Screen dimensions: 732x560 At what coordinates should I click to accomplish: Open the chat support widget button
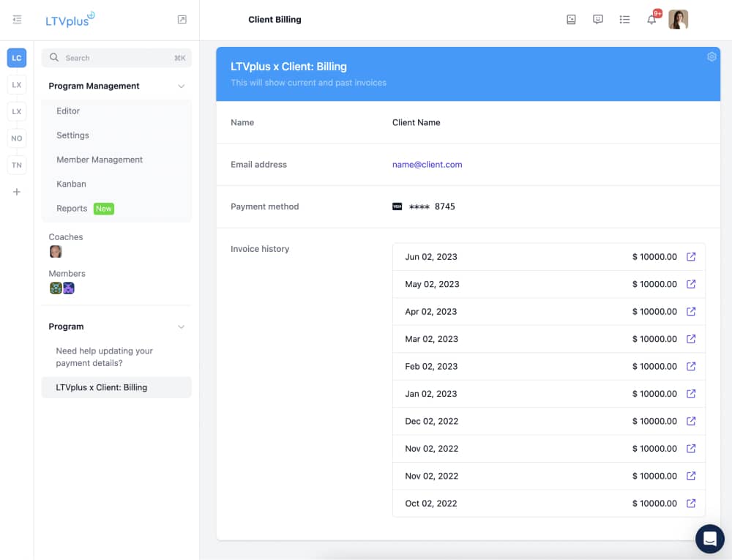point(709,539)
